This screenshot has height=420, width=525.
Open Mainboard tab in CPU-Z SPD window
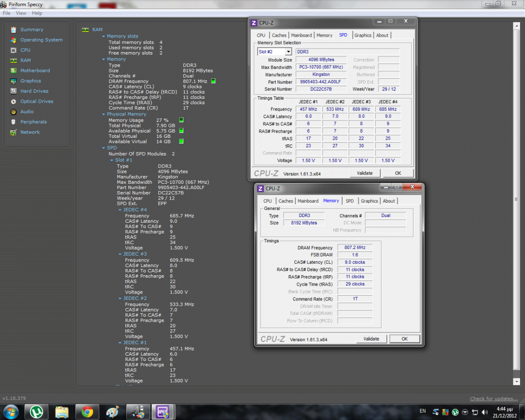pos(301,35)
